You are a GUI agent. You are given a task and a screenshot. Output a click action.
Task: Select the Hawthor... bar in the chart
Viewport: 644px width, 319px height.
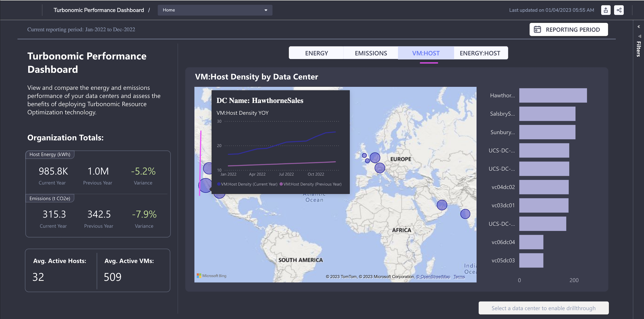pos(553,95)
